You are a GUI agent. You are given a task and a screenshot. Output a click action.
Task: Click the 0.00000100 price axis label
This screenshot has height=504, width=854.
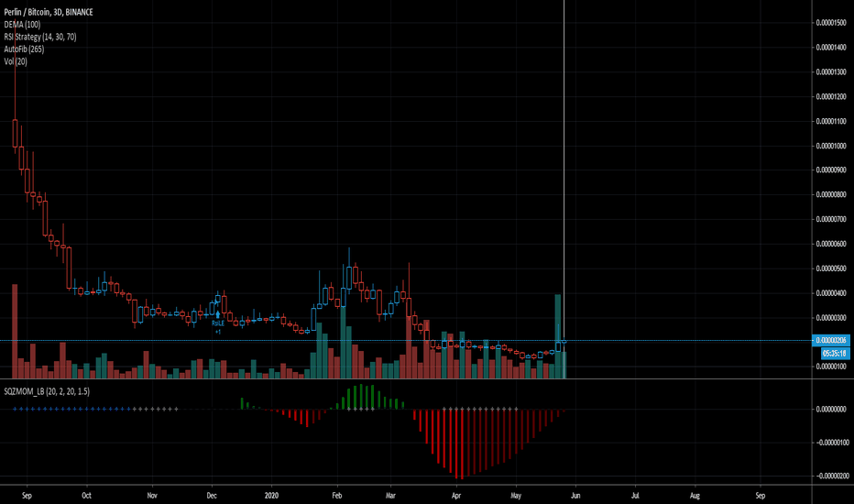(x=831, y=367)
